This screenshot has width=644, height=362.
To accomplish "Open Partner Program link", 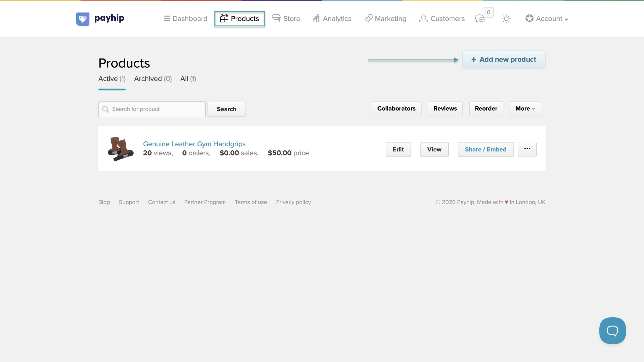I will pyautogui.click(x=205, y=202).
